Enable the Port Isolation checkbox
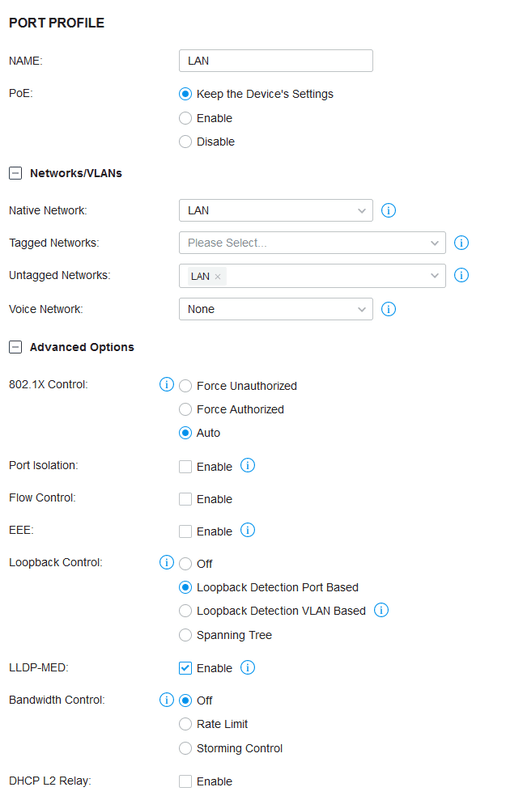Image resolution: width=506 pixels, height=800 pixels. tap(185, 467)
